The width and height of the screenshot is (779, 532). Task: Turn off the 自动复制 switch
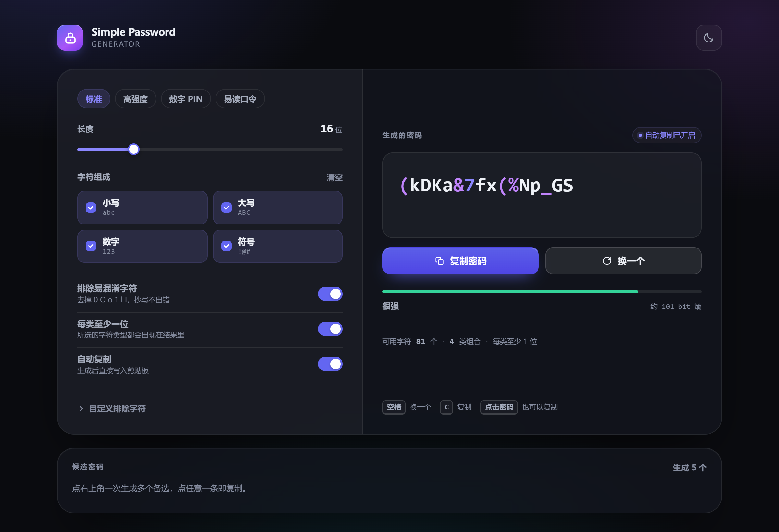click(x=330, y=364)
